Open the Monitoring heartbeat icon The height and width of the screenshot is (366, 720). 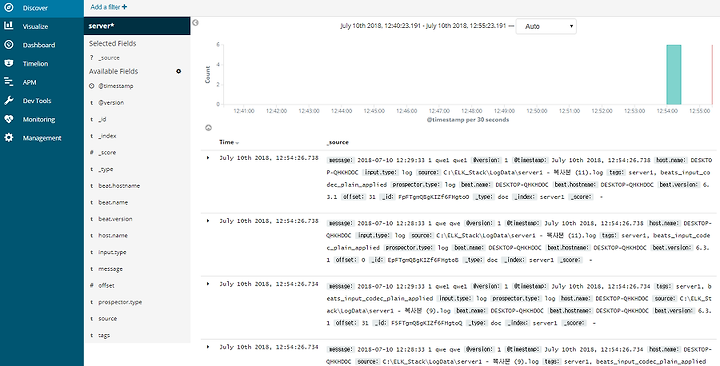click(9, 119)
